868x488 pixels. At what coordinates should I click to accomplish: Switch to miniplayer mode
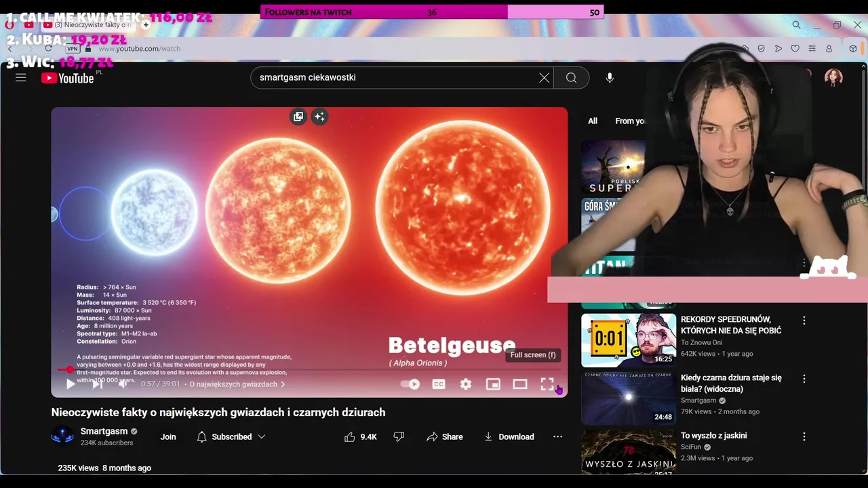tap(493, 384)
